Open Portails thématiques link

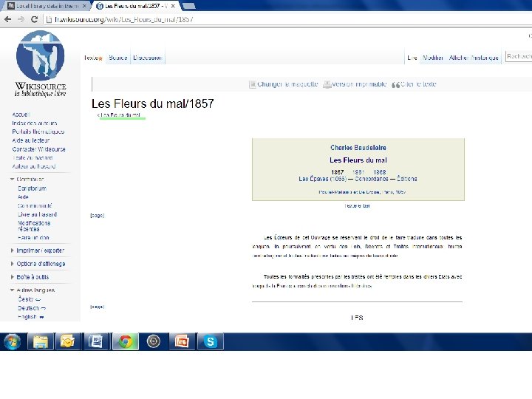[x=38, y=132]
